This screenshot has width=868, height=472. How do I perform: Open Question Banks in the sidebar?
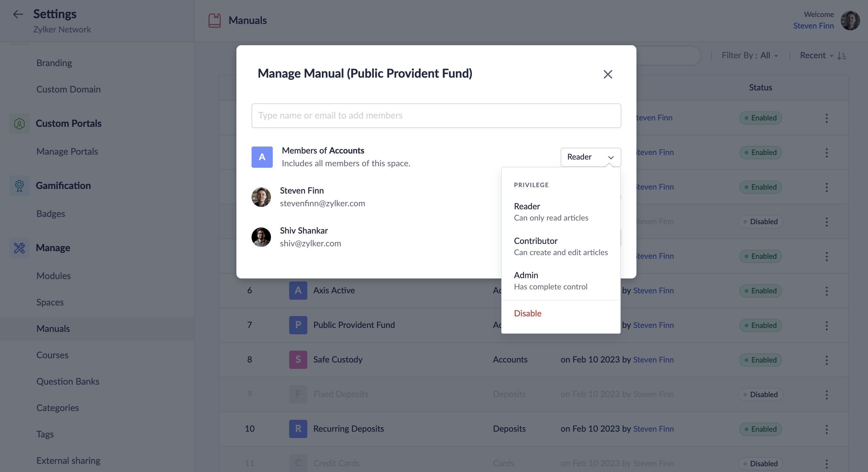(x=68, y=381)
